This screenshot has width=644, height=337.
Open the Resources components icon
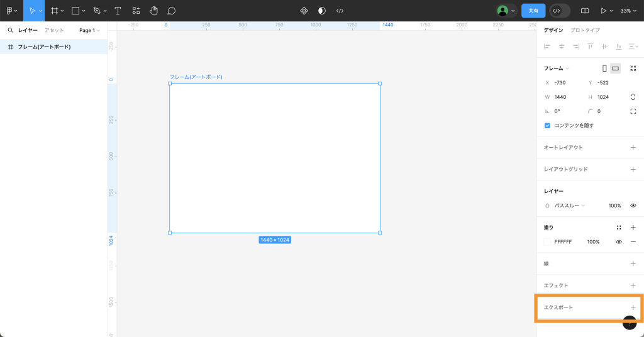(136, 11)
